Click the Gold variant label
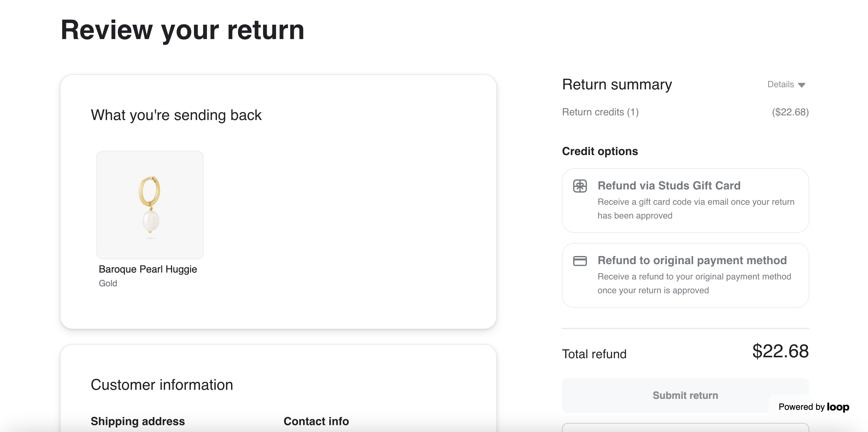The image size is (868, 432). click(108, 284)
